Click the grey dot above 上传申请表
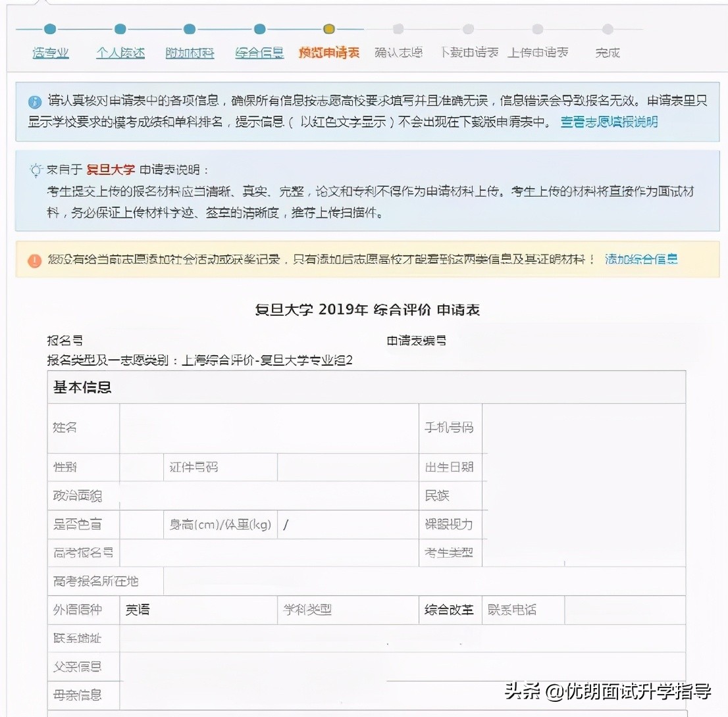 click(x=538, y=29)
